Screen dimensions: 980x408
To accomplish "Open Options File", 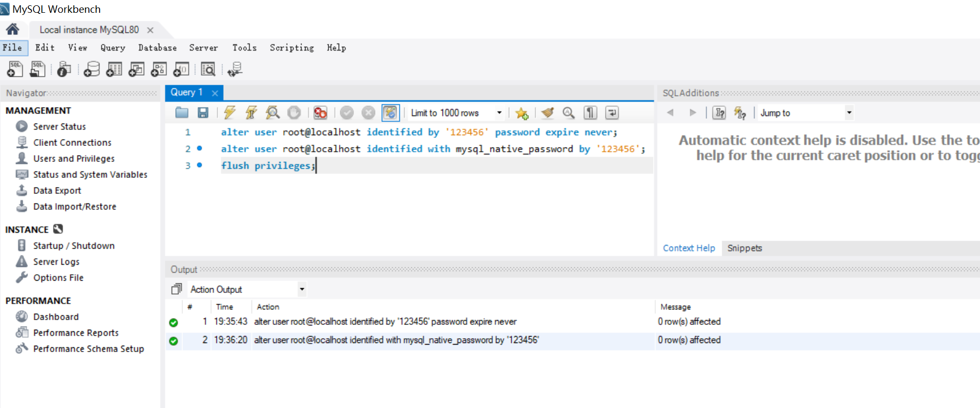I will click(58, 278).
